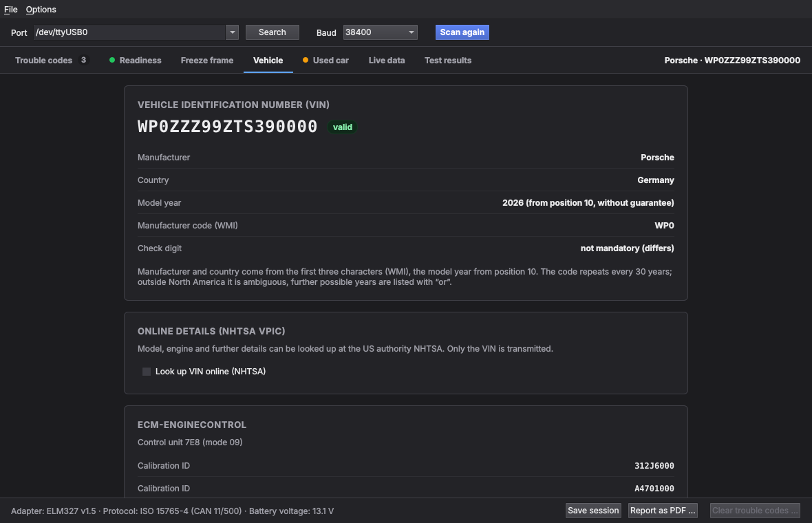This screenshot has height=523, width=812.
Task: Switch to the Test results tab
Action: (x=448, y=60)
